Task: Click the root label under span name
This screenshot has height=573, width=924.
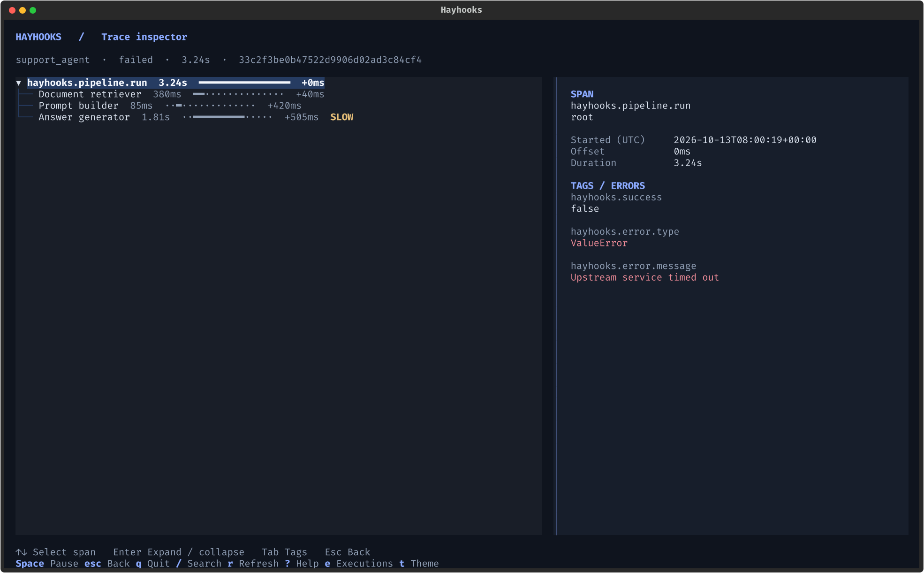Action: [x=582, y=117]
